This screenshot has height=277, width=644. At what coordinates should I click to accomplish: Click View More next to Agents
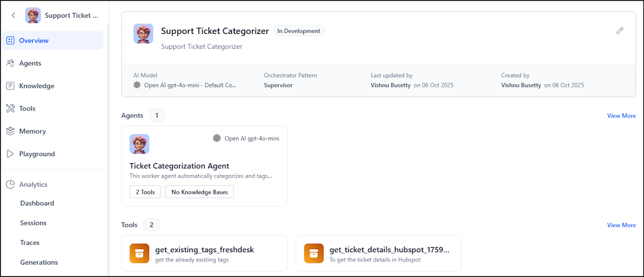point(621,116)
